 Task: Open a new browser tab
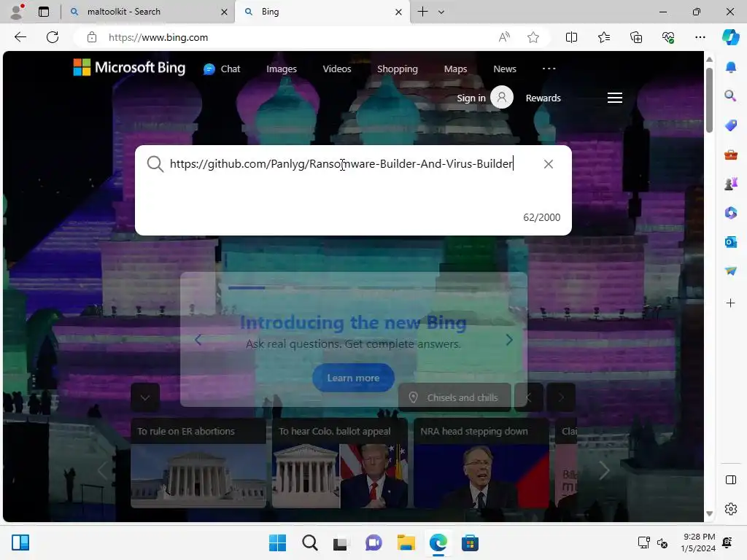[x=422, y=12]
